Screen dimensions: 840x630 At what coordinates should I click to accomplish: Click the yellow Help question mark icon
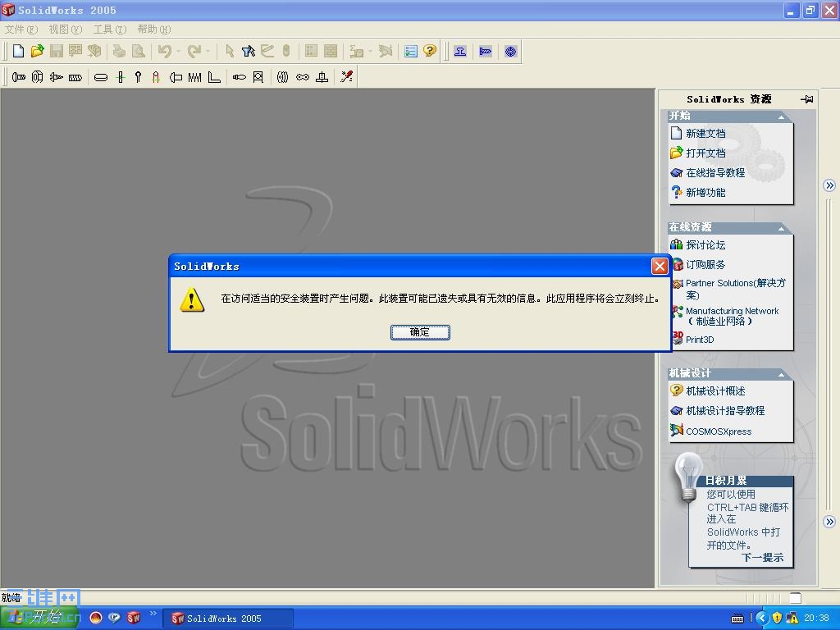[430, 51]
